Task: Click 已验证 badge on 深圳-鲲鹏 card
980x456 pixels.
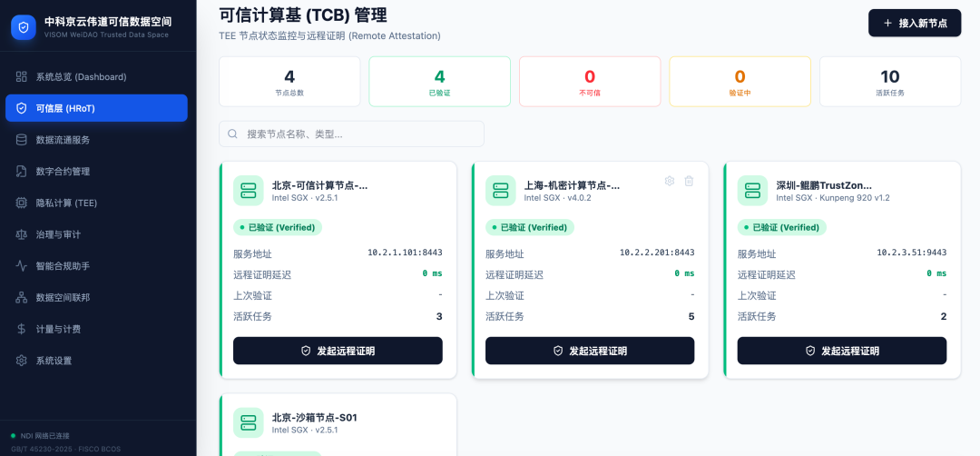Action: [782, 227]
